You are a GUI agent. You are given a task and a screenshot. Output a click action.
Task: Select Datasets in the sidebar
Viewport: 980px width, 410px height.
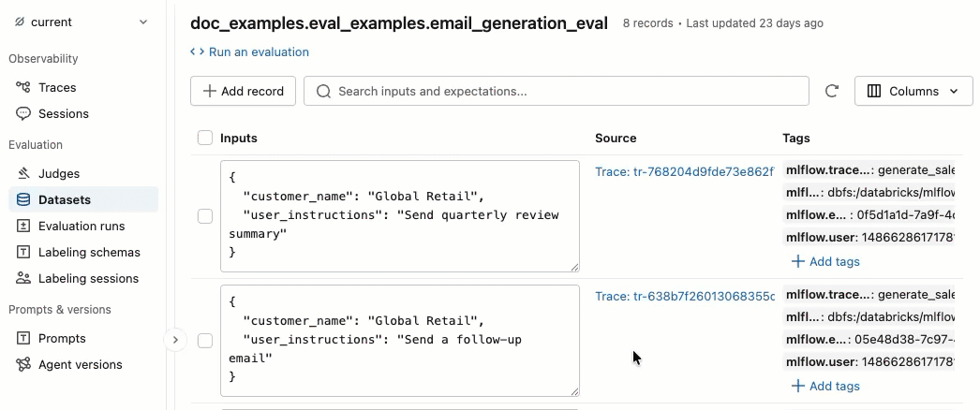pyautogui.click(x=65, y=199)
